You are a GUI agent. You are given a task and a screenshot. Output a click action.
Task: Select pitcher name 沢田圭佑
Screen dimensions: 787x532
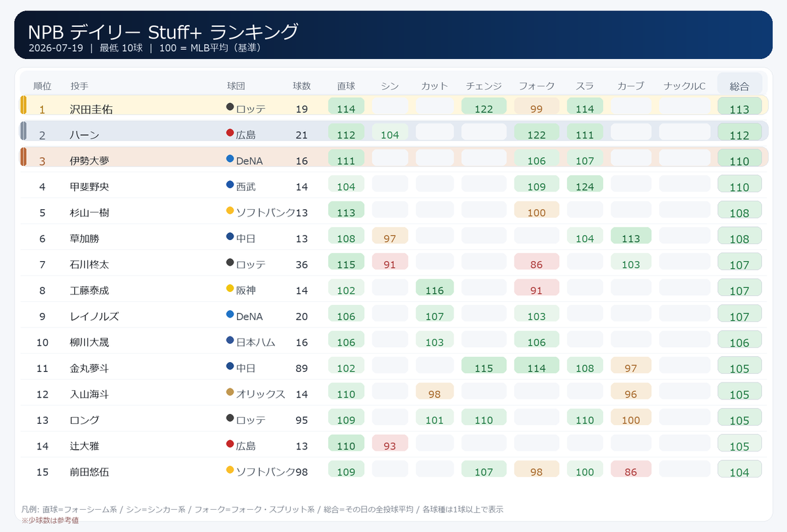click(x=91, y=109)
